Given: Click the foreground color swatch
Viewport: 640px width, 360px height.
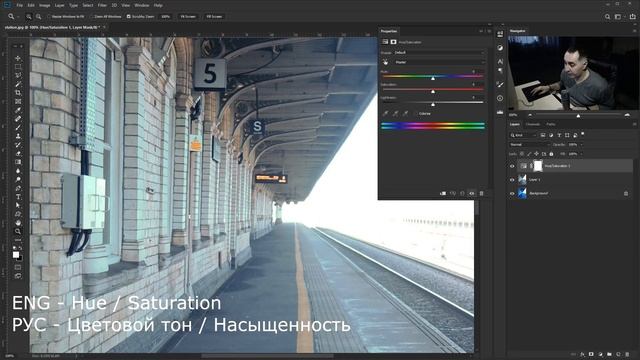Looking at the screenshot, I should tap(16, 255).
